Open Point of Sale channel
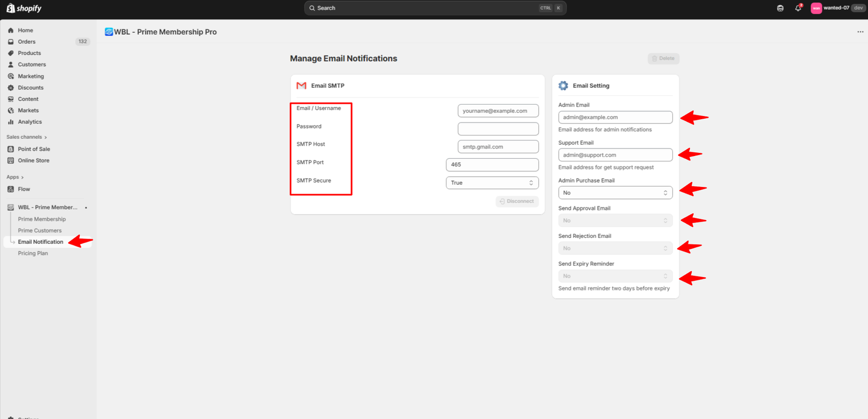Screen dimensions: 868x419 (x=34, y=149)
